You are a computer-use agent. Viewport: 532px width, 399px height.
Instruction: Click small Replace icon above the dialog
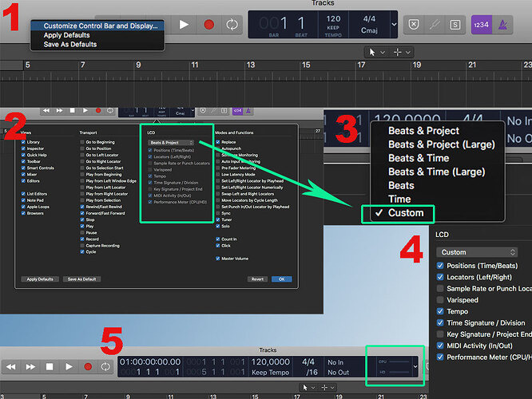[203, 110]
